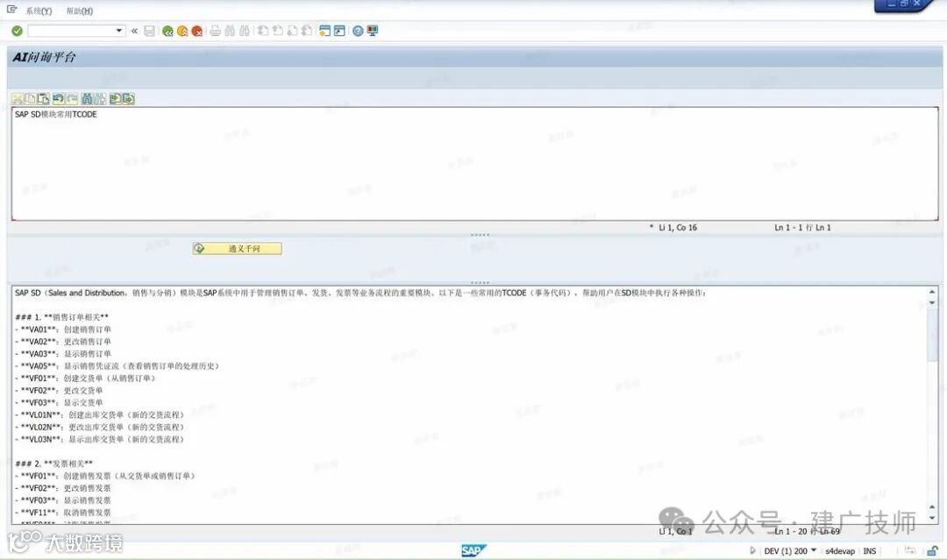Open the window menu icon at top-left corner
This screenshot has height=560, width=947.
click(11, 10)
